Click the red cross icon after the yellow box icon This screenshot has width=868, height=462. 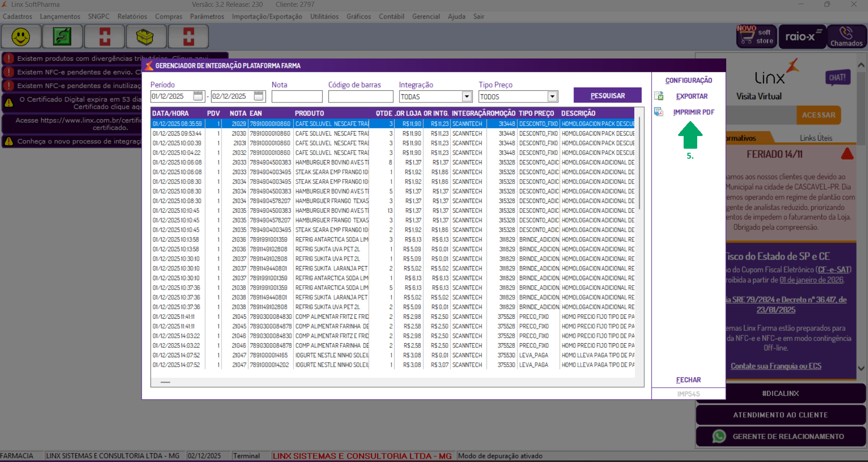click(x=188, y=36)
